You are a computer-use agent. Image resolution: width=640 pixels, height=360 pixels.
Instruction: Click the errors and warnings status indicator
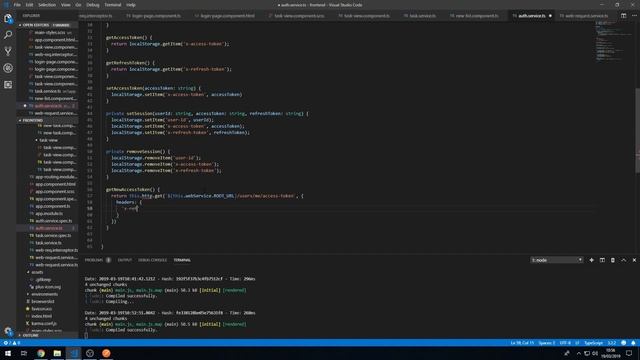point(11,343)
